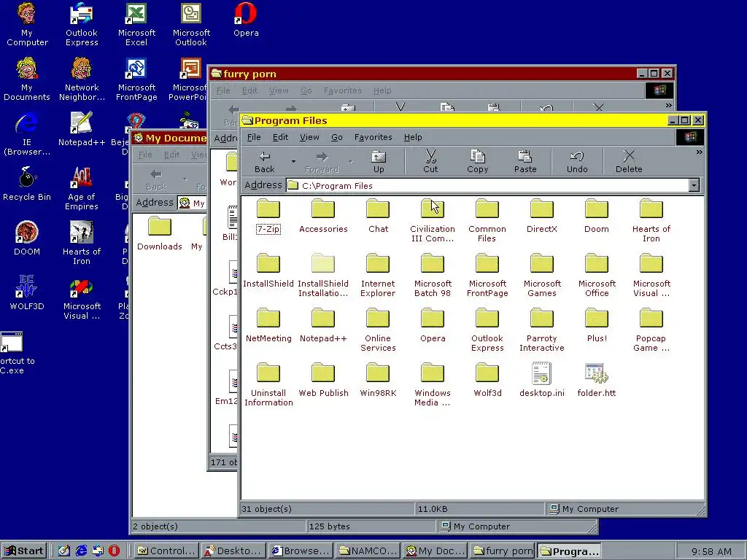Image resolution: width=747 pixels, height=560 pixels.
Task: Open File menu in My Documents window
Action: [x=145, y=155]
